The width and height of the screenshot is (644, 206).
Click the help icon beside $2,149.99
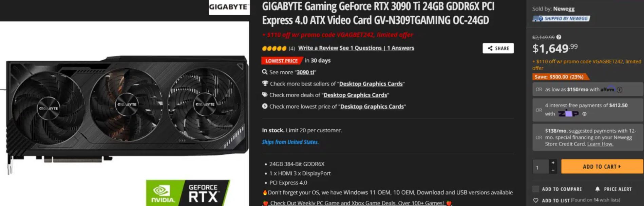(559, 37)
